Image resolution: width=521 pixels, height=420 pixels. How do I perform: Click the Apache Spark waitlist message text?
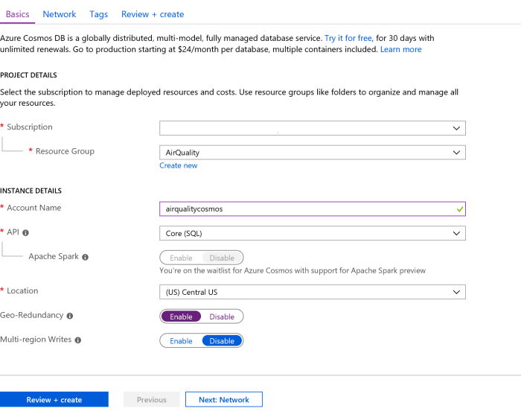click(293, 270)
